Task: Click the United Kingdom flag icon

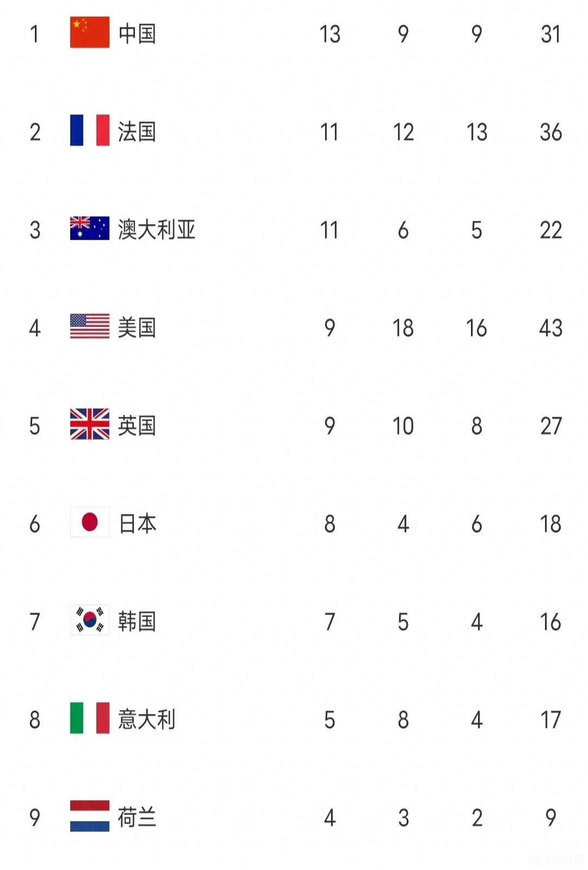Action: click(90, 425)
